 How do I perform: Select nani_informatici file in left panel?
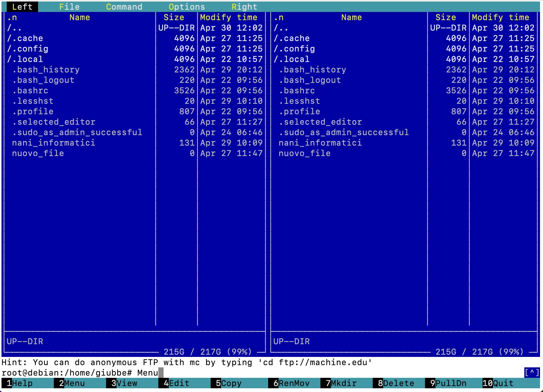pos(53,143)
